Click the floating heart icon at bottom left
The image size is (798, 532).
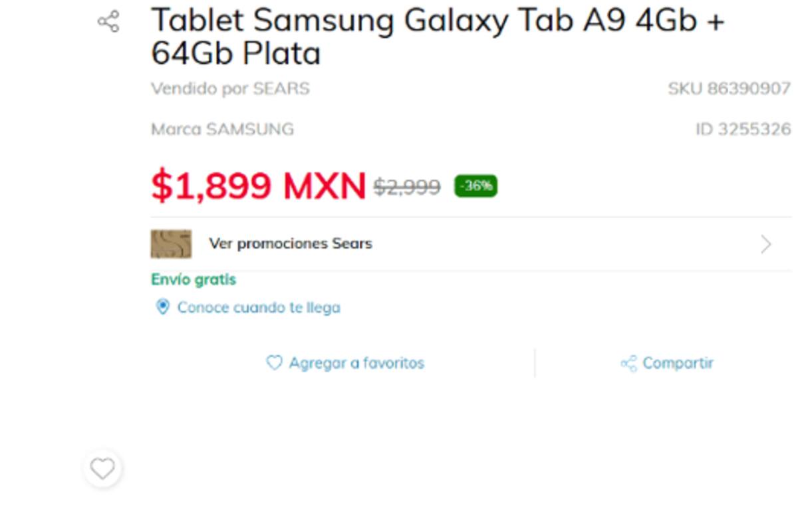coord(102,468)
